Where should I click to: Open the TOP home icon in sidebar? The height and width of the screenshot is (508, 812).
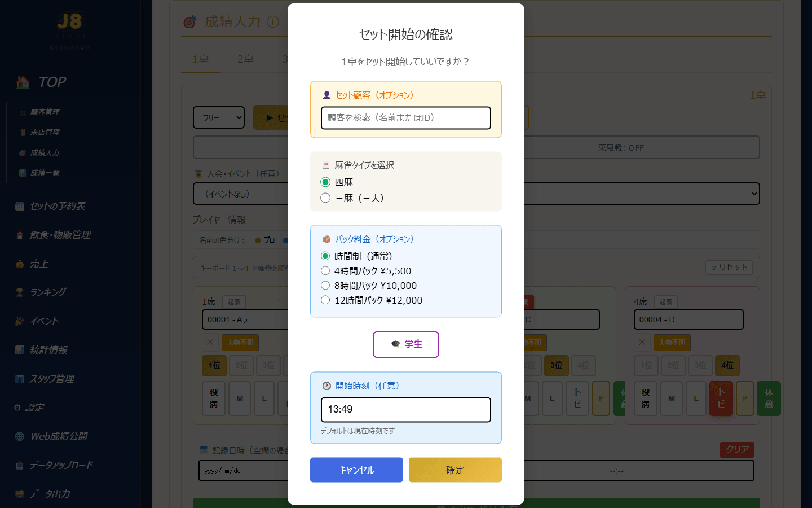pos(23,82)
